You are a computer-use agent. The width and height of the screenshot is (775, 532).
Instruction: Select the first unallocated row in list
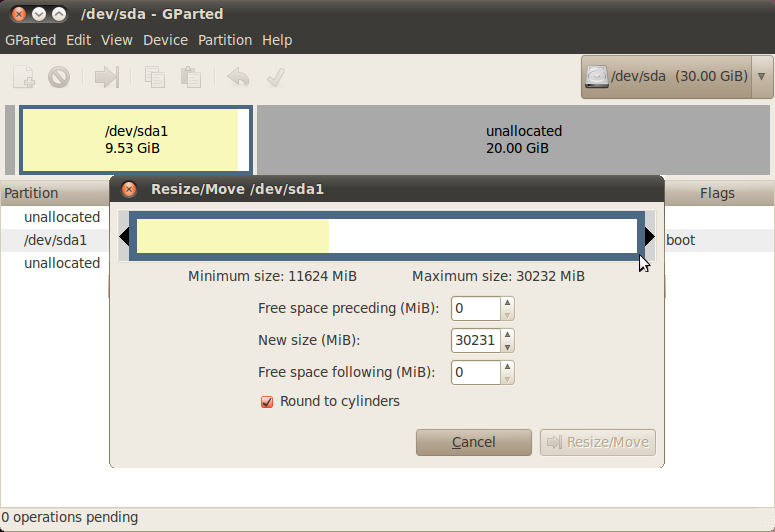coord(54,217)
